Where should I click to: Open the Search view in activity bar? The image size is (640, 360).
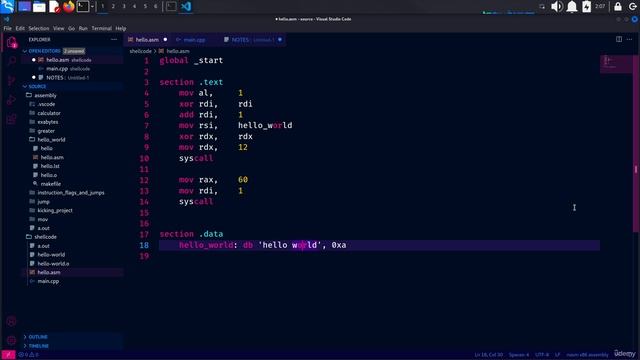(x=11, y=62)
